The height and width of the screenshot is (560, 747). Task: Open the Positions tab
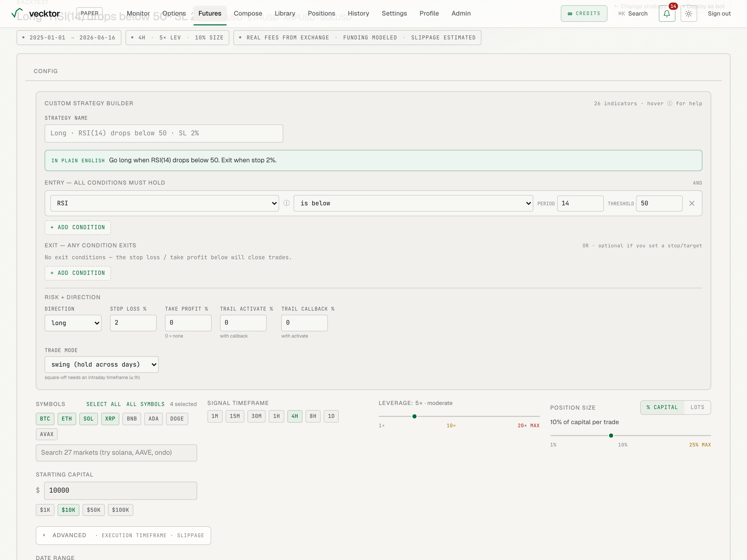pos(321,13)
